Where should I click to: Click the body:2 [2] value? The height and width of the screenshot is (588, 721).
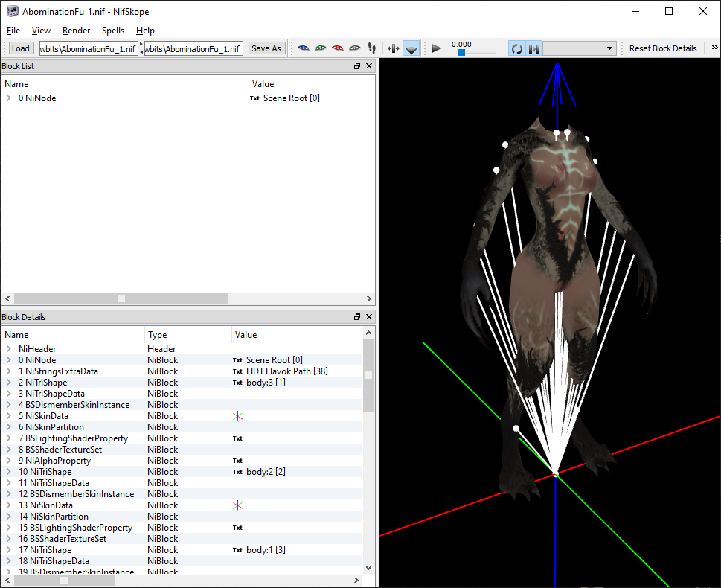(x=266, y=472)
